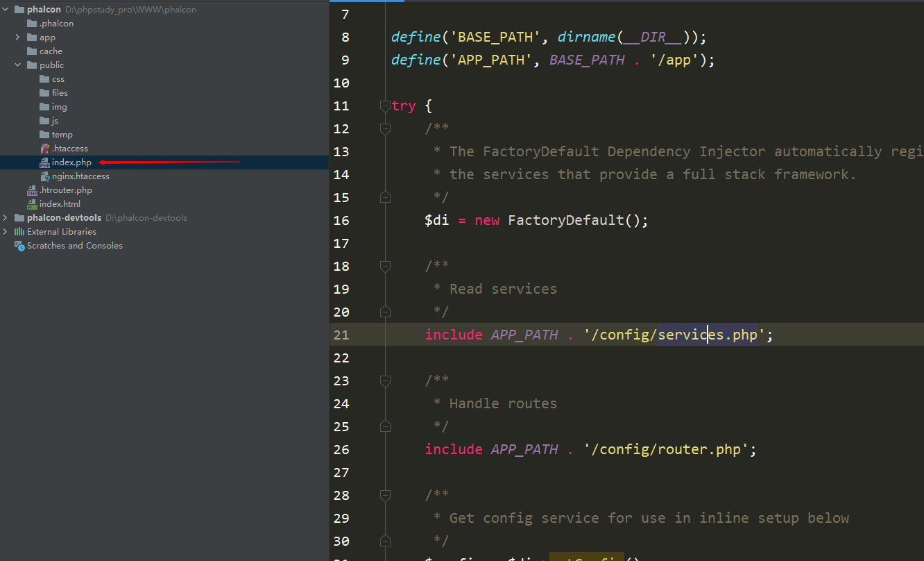Click the phalcon-devtools folder icon

[x=19, y=218]
